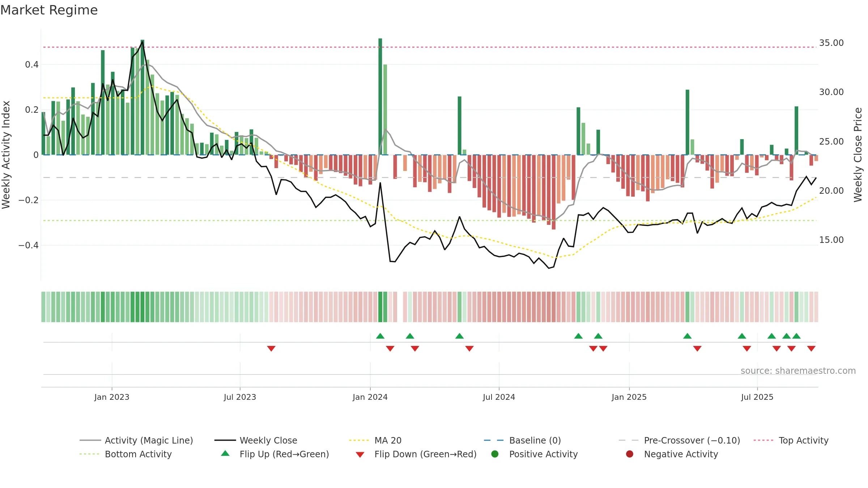Screen dimensions: 868x488
Task: Click the Weekly Activity Index axis title
Action: pos(6,155)
